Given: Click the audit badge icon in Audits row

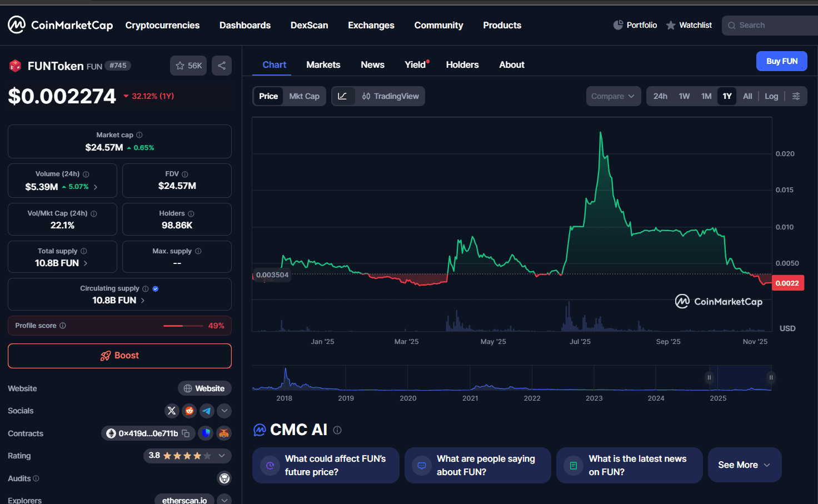Looking at the screenshot, I should tap(225, 478).
